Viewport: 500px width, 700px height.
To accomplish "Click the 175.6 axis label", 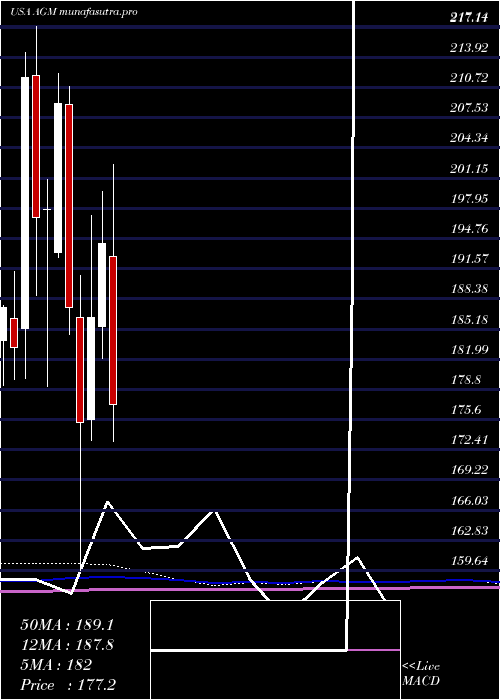I will click(467, 410).
